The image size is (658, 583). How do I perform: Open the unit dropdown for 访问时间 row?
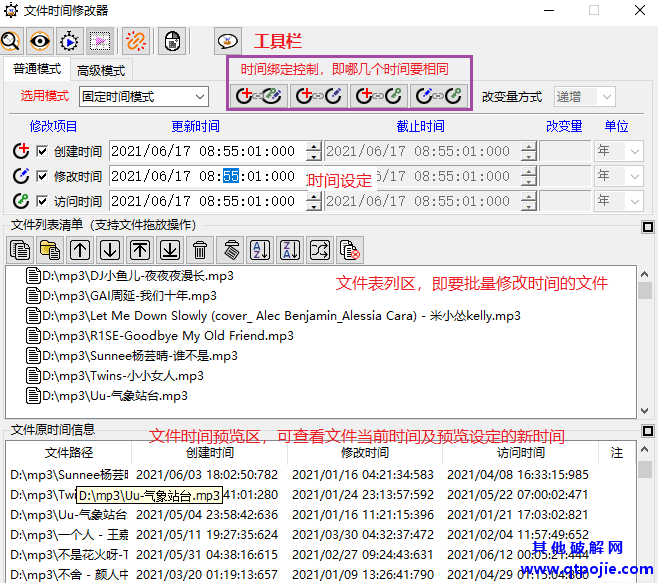tap(619, 201)
